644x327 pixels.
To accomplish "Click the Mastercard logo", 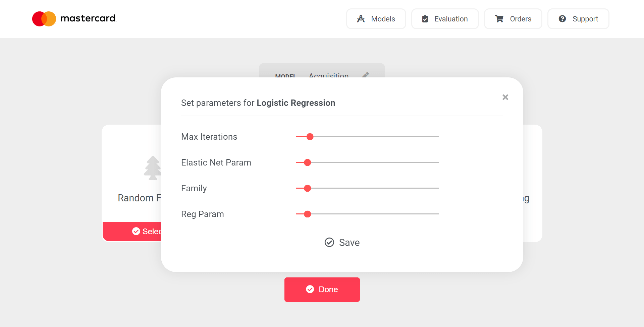I will 74,19.
